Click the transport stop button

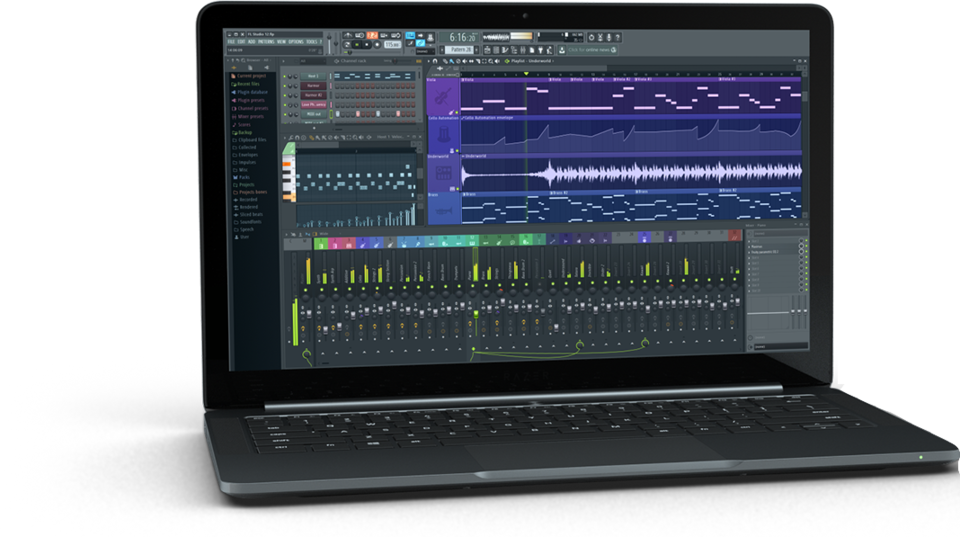pos(366,45)
